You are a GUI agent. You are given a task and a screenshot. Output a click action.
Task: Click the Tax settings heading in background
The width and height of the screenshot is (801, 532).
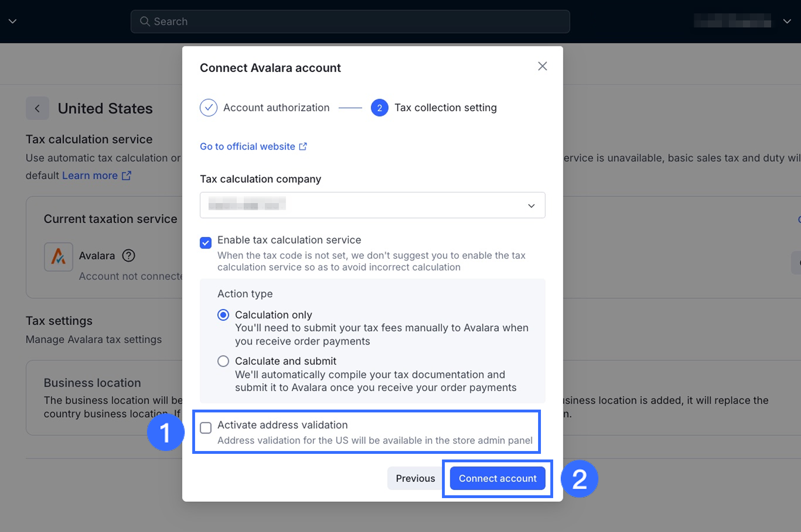click(59, 321)
